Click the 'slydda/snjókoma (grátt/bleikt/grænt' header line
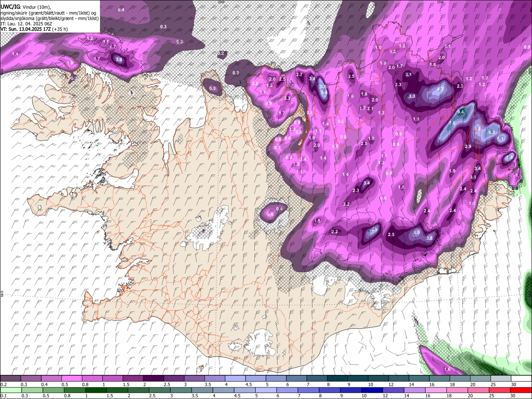The width and height of the screenshot is (532, 399). [x=49, y=18]
